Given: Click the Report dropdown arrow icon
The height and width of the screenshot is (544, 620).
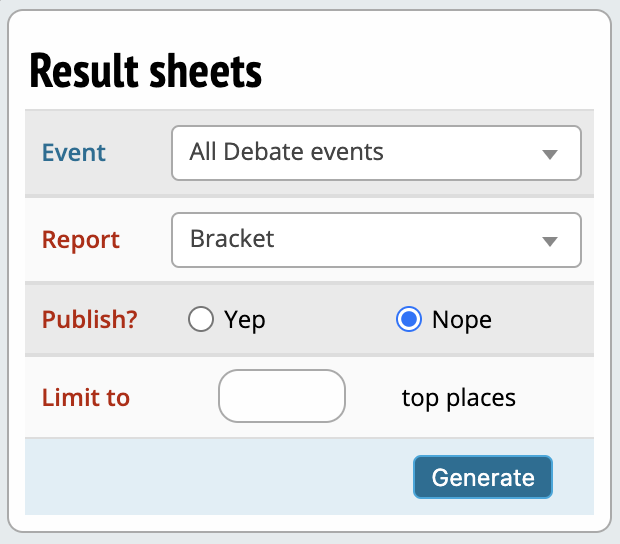Looking at the screenshot, I should click(548, 241).
